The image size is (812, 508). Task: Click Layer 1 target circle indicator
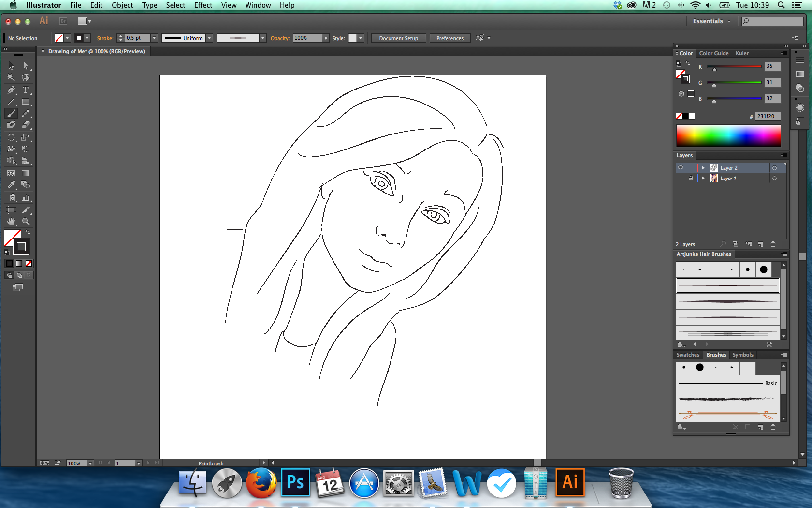pos(774,179)
